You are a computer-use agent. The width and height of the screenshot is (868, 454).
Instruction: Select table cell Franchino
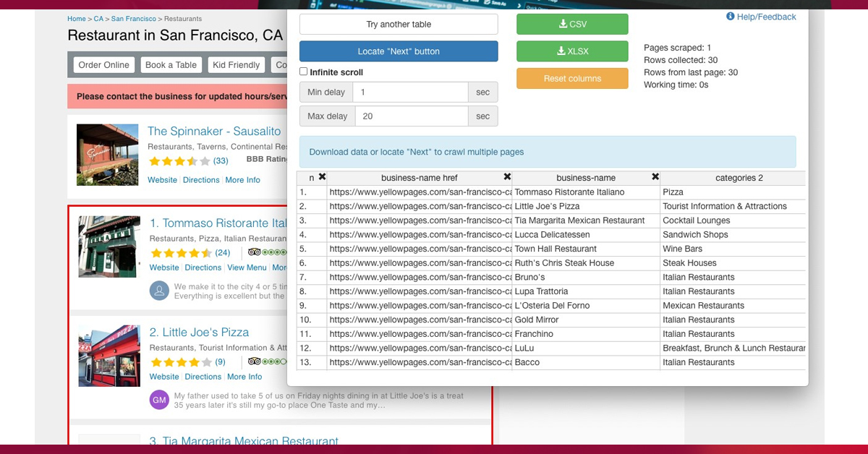click(586, 334)
